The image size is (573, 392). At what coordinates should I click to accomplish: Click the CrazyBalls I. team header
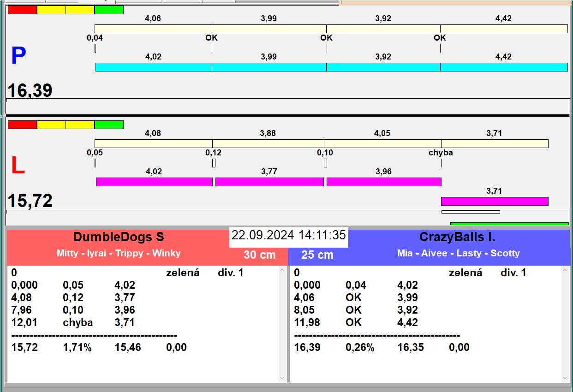[x=457, y=237]
